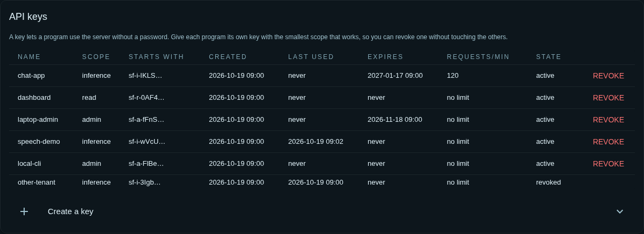Click the STATE column header

pyautogui.click(x=548, y=57)
